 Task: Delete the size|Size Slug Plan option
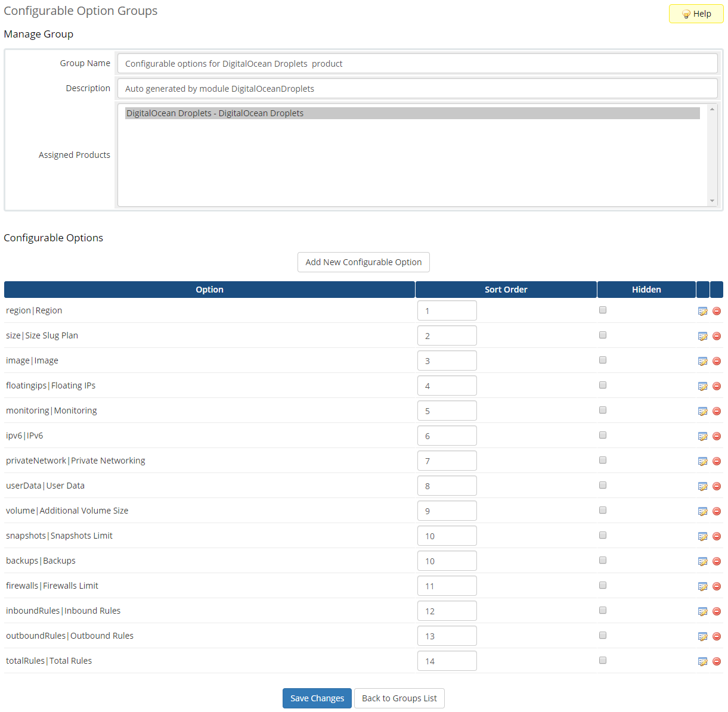pos(717,336)
